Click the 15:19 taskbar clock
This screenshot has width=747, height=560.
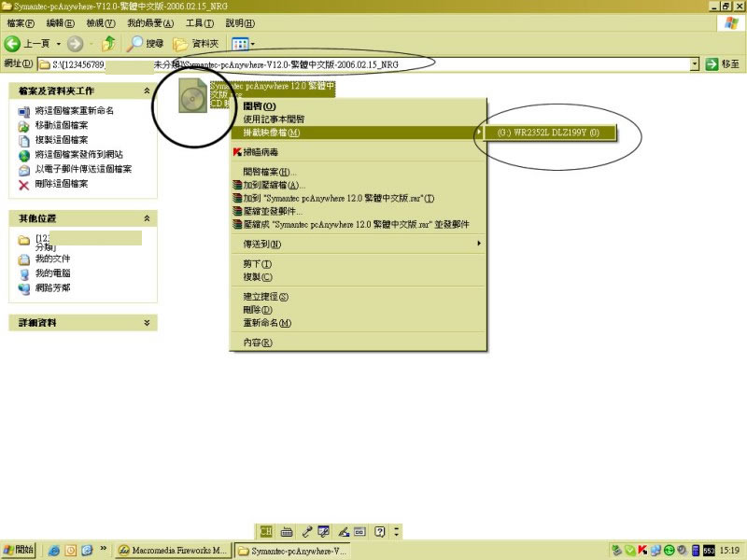click(729, 551)
